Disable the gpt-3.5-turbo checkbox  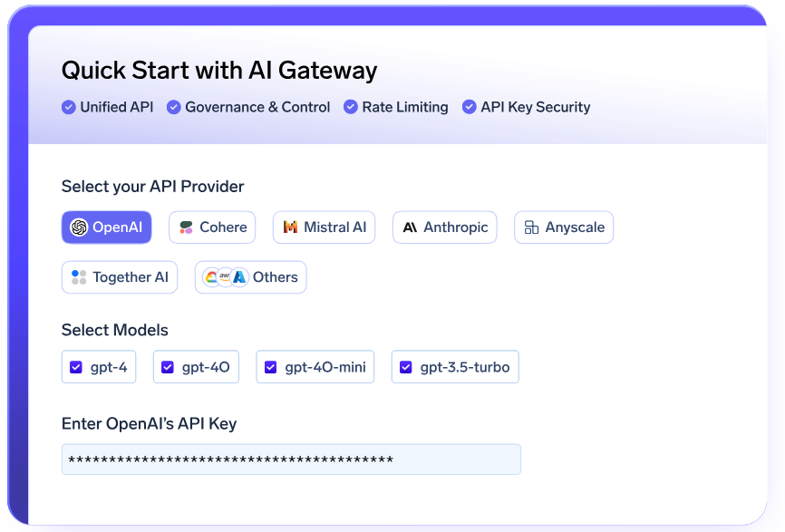(x=405, y=367)
